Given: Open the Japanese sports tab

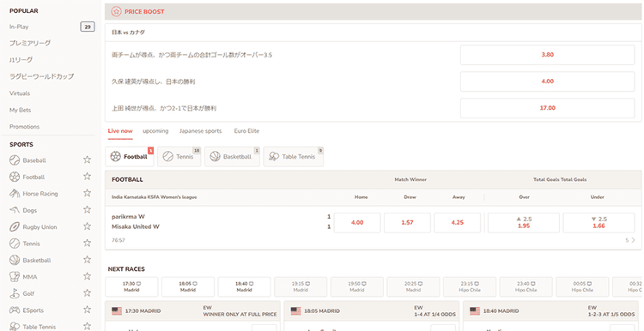Looking at the screenshot, I should [x=200, y=131].
